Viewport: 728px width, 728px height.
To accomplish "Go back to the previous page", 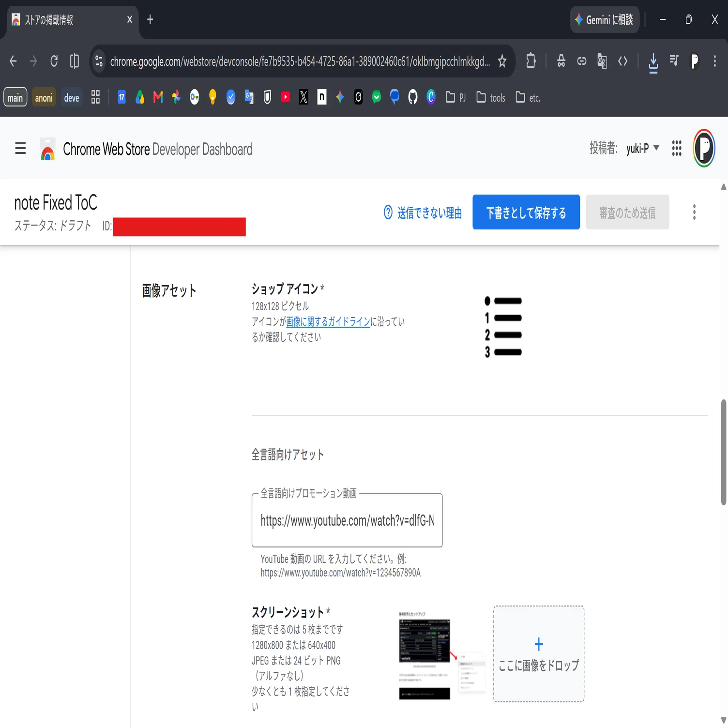I will tap(13, 61).
